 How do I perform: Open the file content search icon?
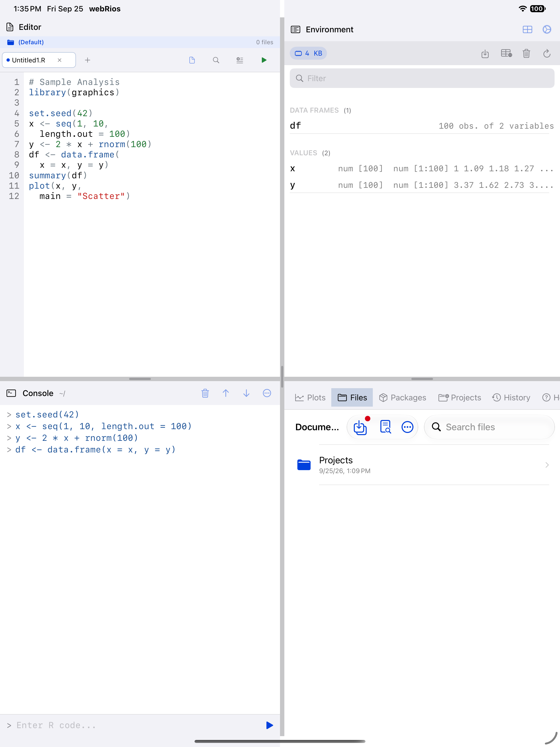pyautogui.click(x=385, y=427)
